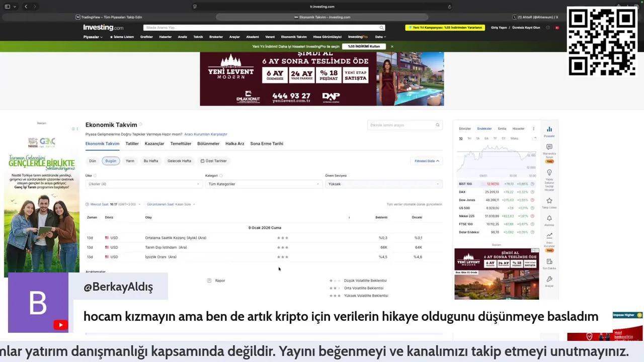Click the info icon next to Kategori

[x=221, y=175]
